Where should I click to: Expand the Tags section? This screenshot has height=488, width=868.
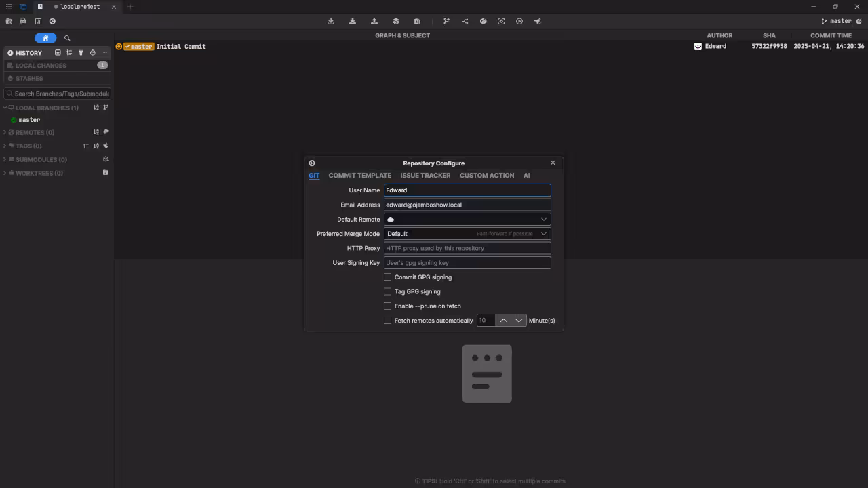pyautogui.click(x=5, y=146)
